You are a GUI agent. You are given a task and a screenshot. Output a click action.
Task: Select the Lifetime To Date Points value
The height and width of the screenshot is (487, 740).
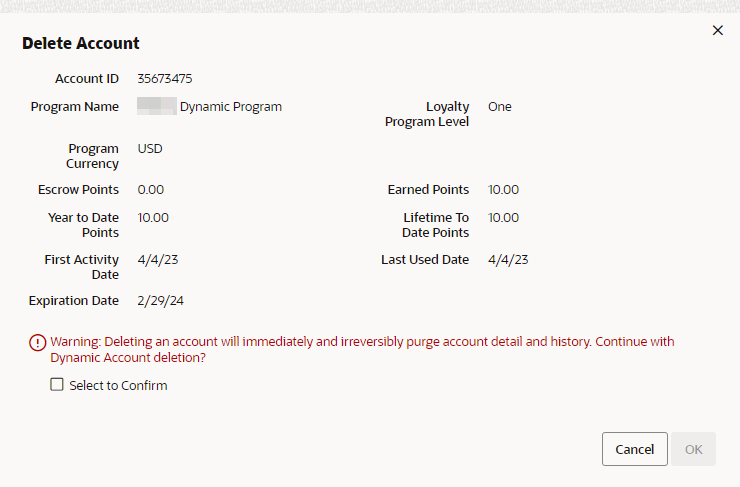[x=503, y=218]
